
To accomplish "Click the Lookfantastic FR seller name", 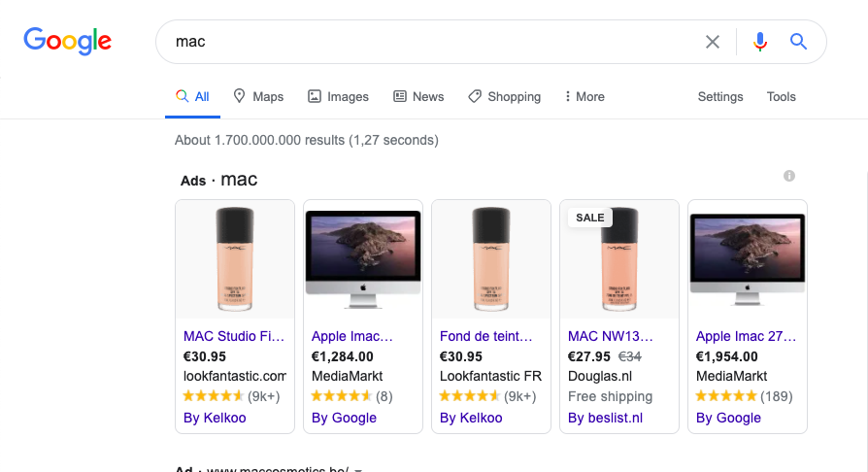I will (x=490, y=376).
